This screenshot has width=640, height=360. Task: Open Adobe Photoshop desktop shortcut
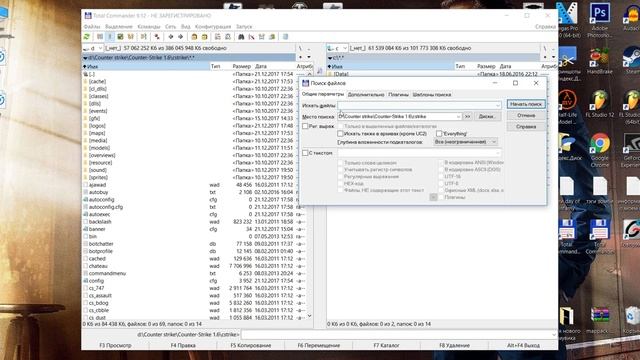(600, 20)
